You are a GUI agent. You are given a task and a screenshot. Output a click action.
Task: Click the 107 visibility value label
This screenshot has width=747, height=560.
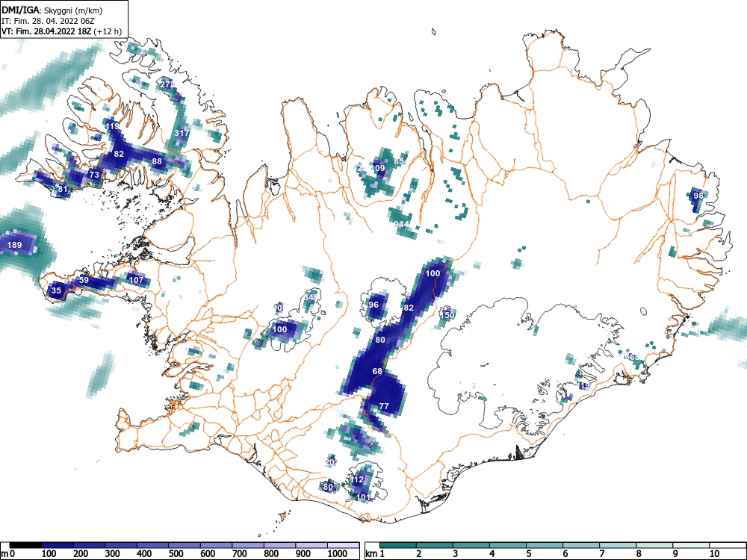136,279
